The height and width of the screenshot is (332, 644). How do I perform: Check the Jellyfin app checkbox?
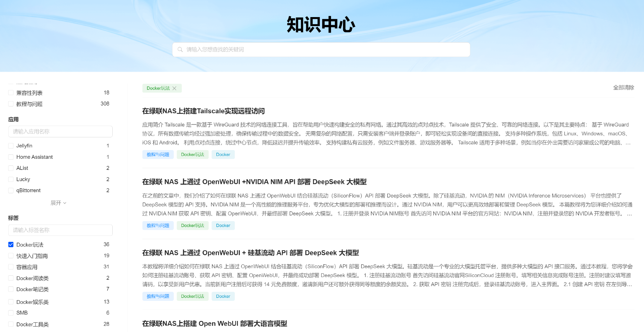tap(11, 146)
